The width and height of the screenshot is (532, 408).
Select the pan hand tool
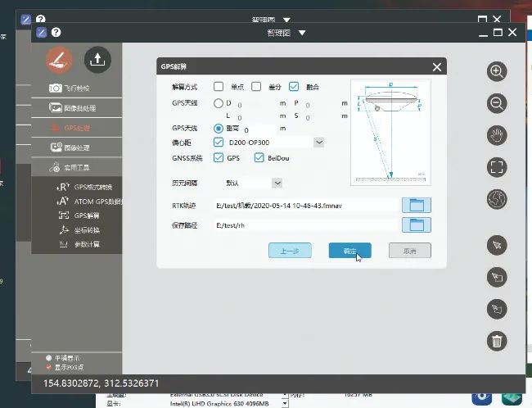point(497,135)
